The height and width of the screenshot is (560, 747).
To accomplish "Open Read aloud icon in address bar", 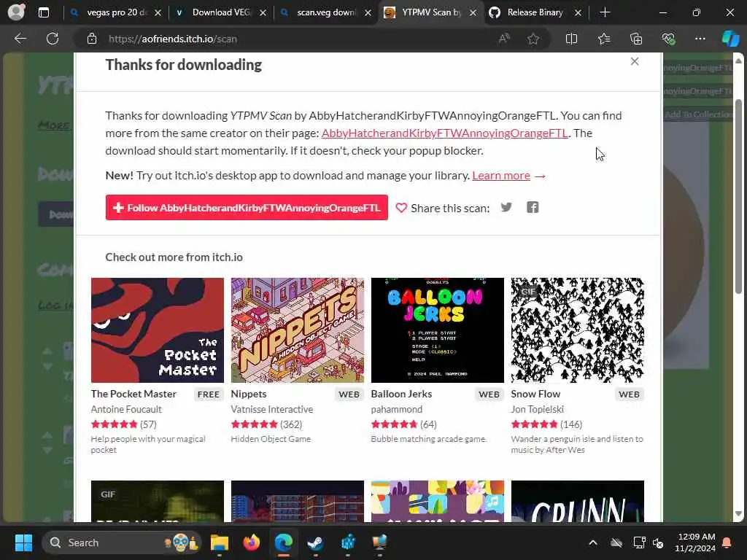I will pyautogui.click(x=504, y=39).
